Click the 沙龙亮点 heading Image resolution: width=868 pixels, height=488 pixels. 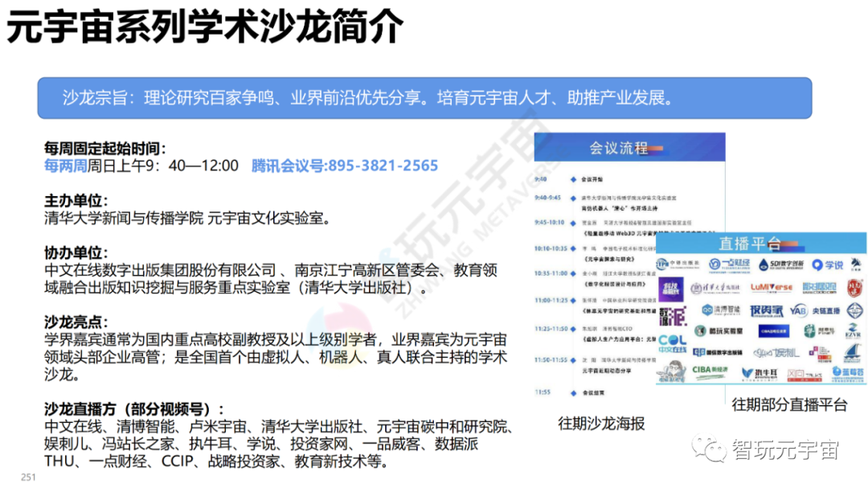(x=76, y=322)
